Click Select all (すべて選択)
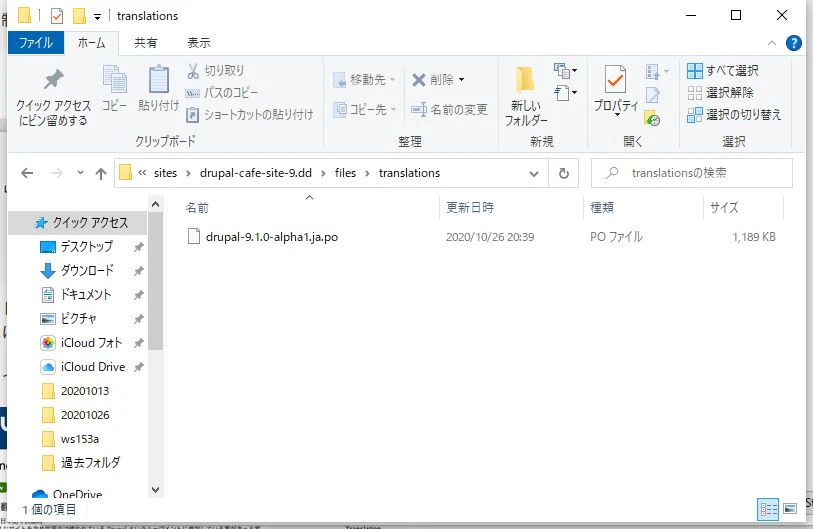 click(x=723, y=71)
